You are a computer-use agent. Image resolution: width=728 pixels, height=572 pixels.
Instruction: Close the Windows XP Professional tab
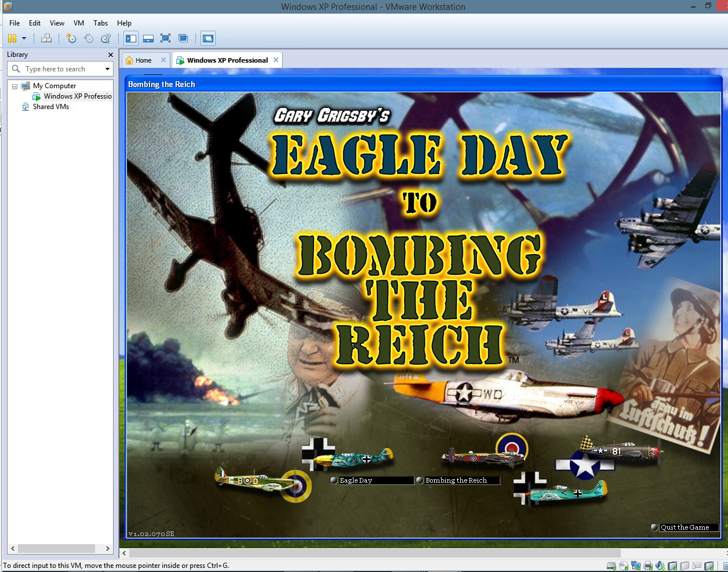(x=276, y=60)
